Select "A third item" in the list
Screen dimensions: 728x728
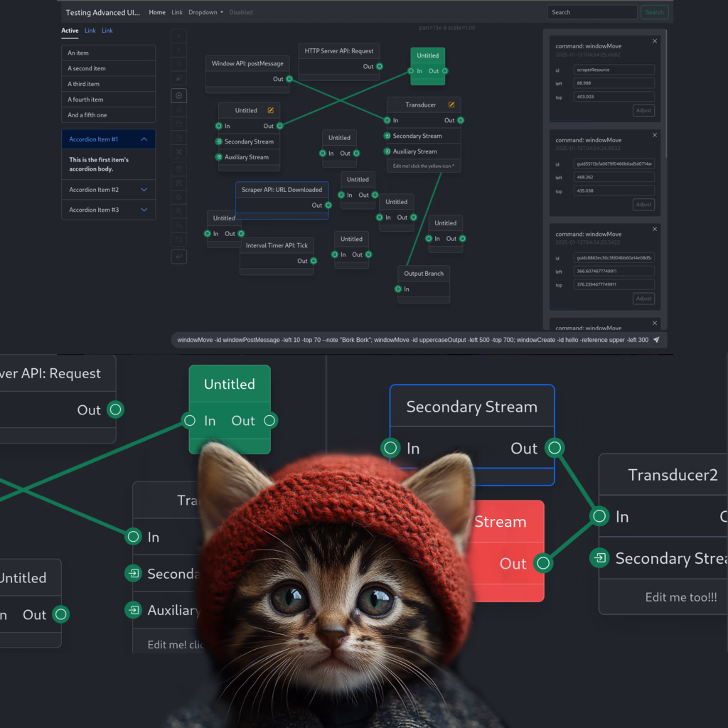coord(108,84)
